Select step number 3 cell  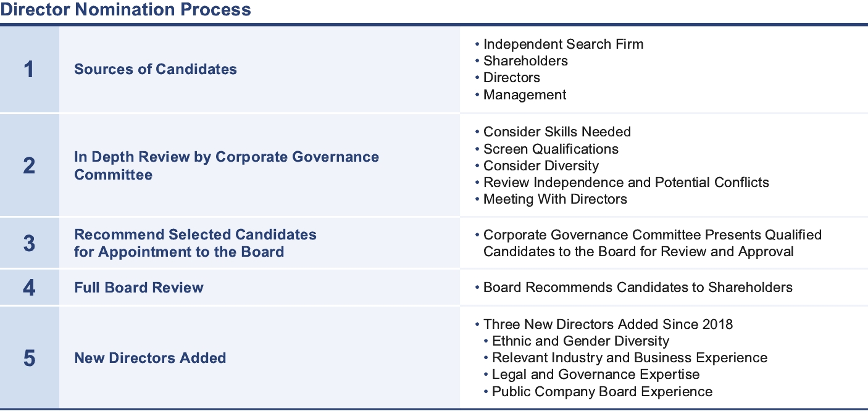(x=29, y=243)
